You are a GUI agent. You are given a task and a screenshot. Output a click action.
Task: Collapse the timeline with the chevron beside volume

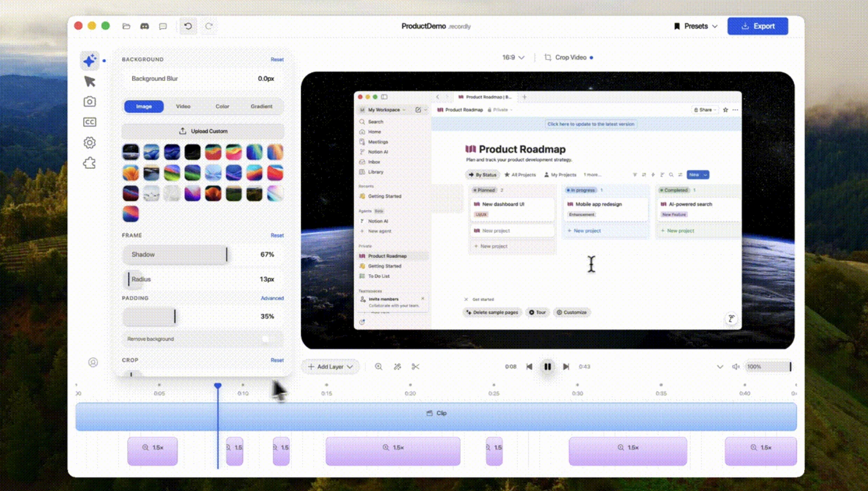[x=720, y=366]
